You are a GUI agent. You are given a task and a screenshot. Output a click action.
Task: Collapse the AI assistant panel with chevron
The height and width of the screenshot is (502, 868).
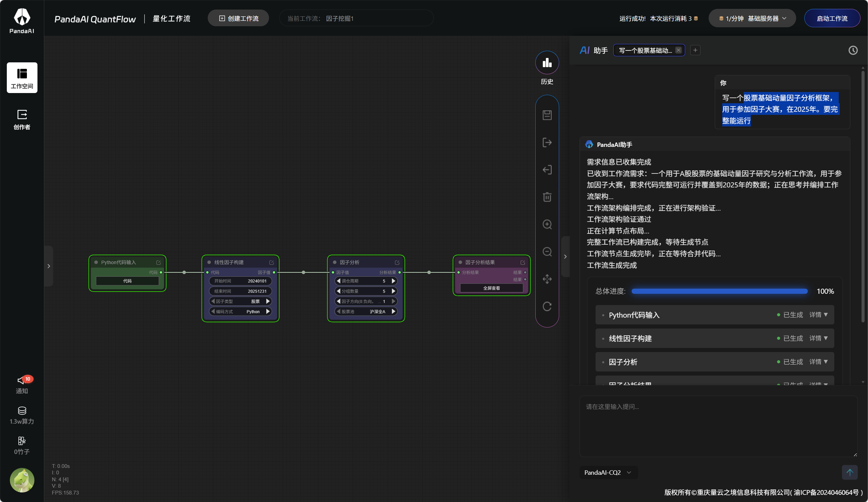[565, 257]
